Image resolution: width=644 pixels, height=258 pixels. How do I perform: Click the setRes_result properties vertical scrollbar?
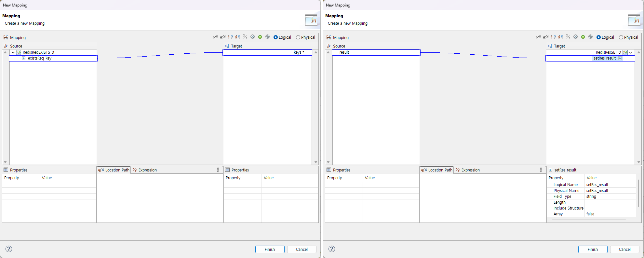[639, 193]
